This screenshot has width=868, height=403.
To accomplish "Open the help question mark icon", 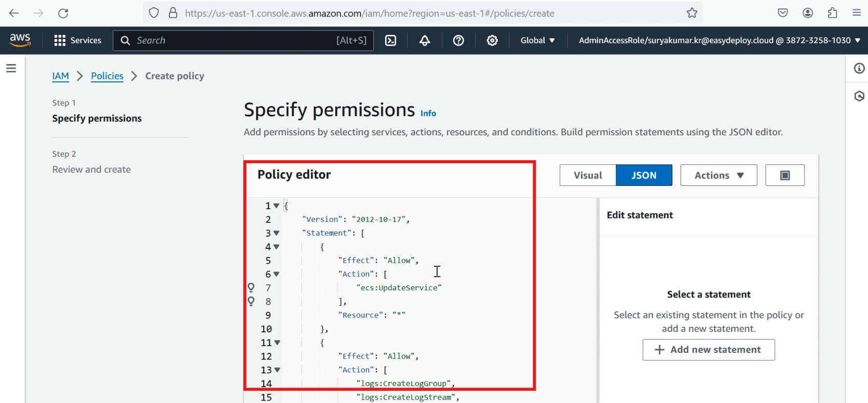I will coord(458,40).
